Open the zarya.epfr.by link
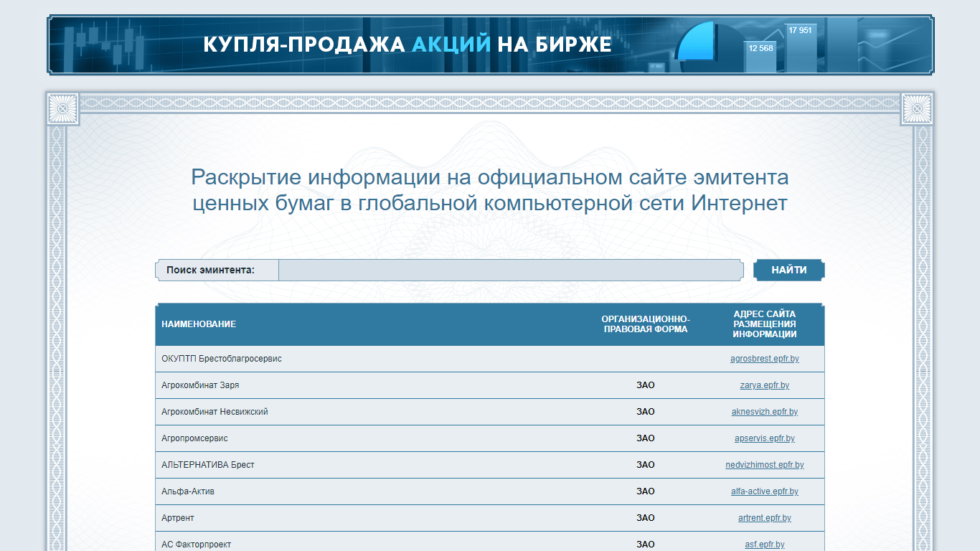Viewport: 980px width, 551px height. [x=765, y=385]
